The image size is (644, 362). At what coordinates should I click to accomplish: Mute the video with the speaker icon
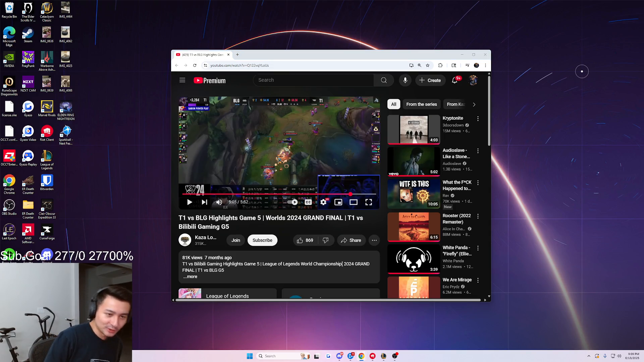tap(219, 202)
